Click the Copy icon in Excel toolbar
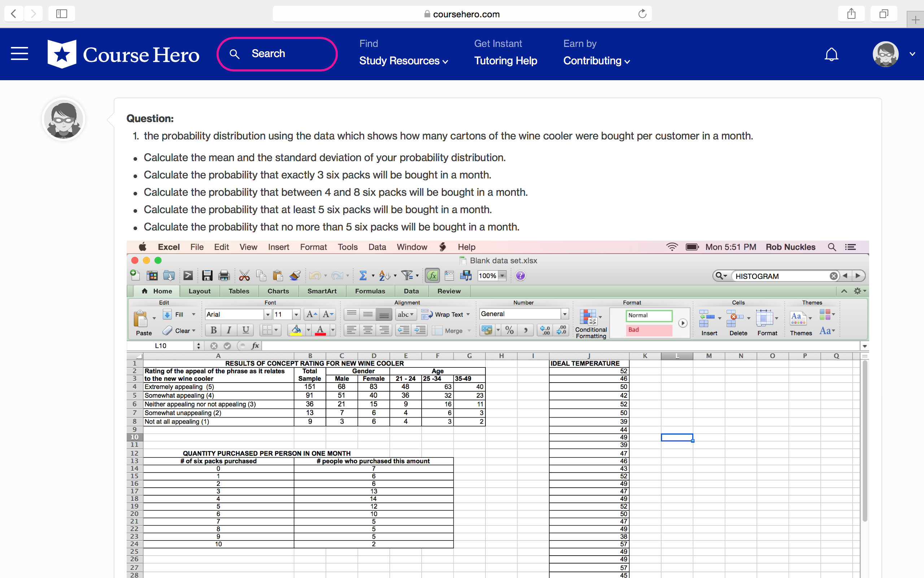 pos(261,276)
